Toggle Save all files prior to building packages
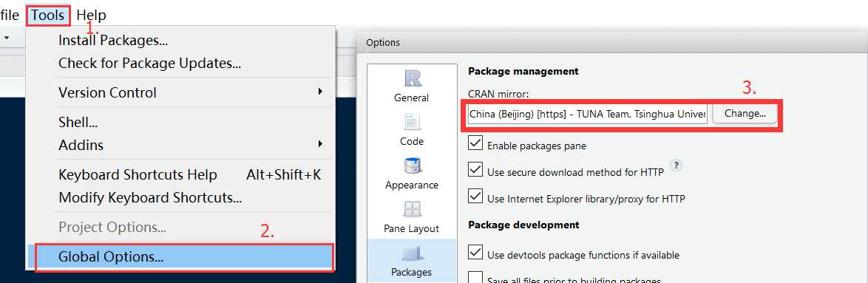Screen dimensions: 868x283 pyautogui.click(x=475, y=278)
